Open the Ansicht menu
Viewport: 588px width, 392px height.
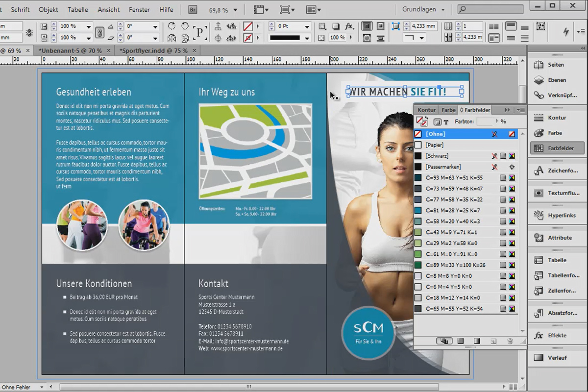point(109,10)
